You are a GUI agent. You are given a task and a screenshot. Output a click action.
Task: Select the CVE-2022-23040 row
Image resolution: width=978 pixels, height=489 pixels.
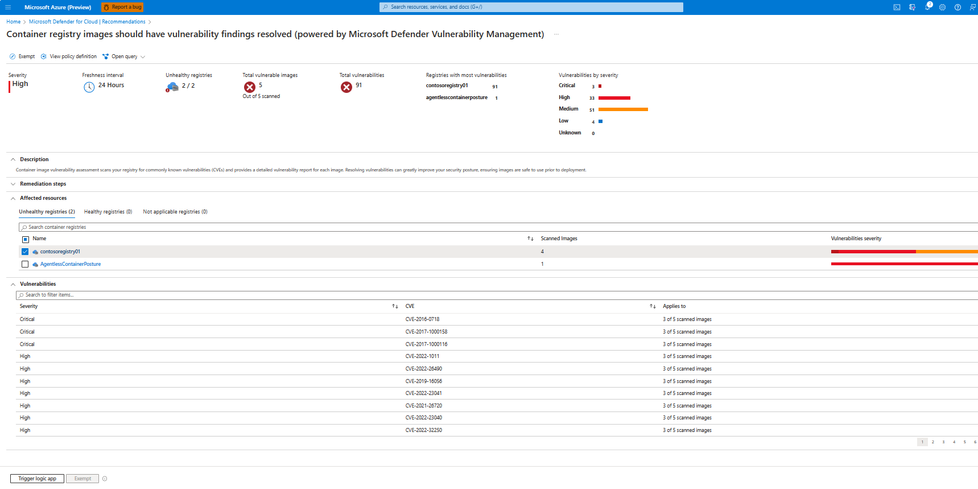click(x=498, y=418)
